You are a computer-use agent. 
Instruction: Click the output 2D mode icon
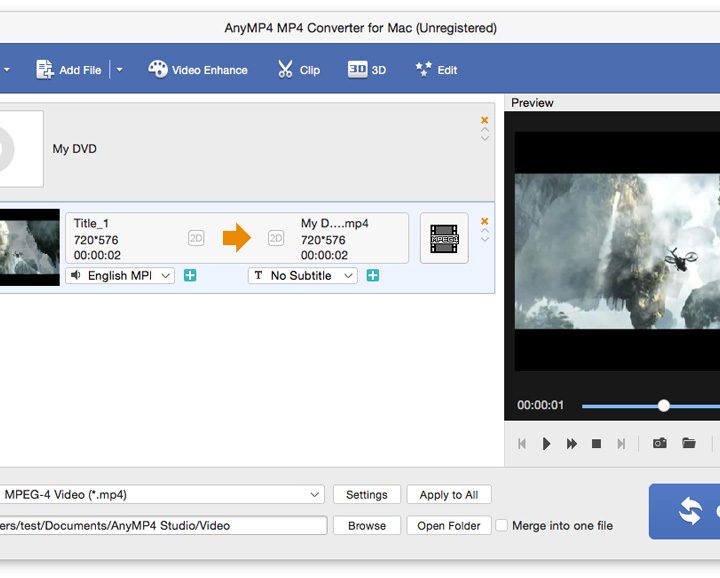coord(276,238)
